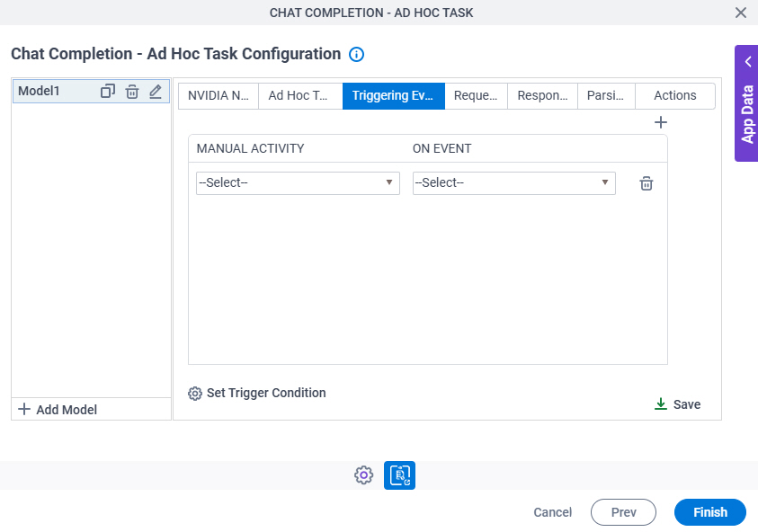This screenshot has width=758, height=532.
Task: Open the bottom gear settings icon
Action: click(x=363, y=475)
